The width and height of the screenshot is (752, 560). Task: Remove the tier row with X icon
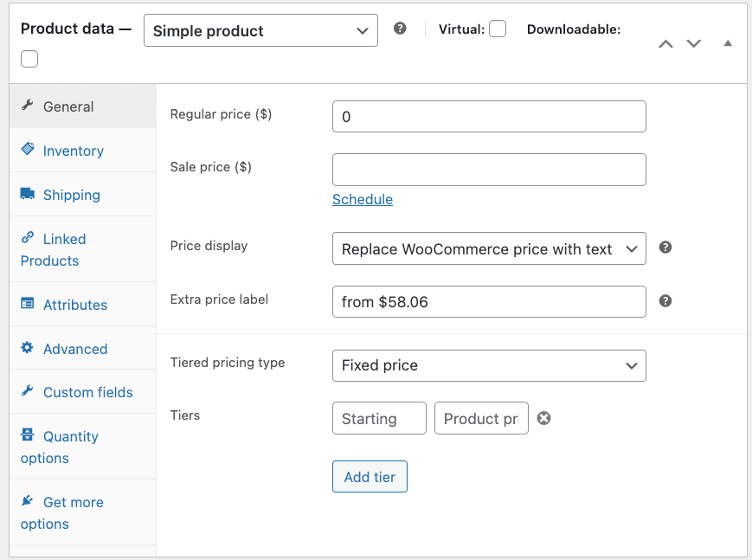click(543, 418)
